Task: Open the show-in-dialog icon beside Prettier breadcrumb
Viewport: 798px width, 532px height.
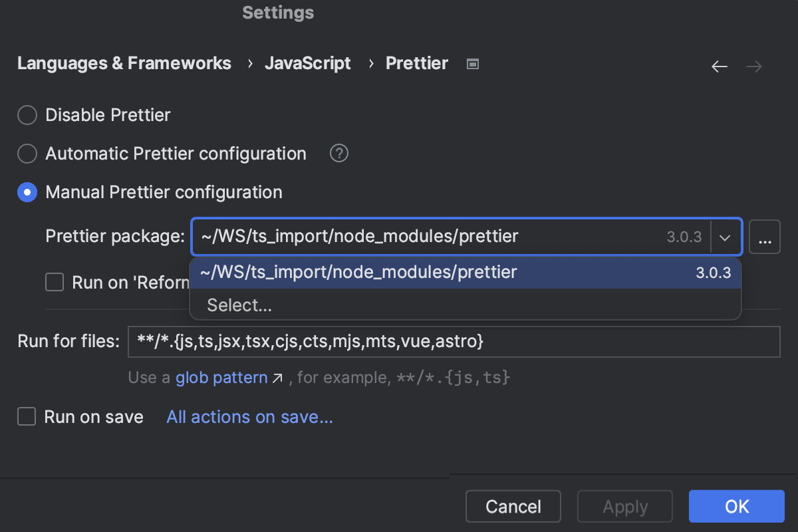Action: [x=472, y=63]
